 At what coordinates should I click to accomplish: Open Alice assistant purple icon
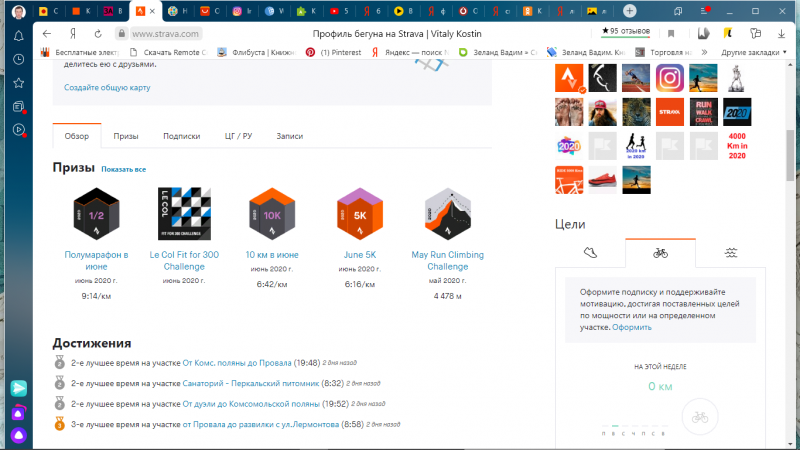coord(18,435)
